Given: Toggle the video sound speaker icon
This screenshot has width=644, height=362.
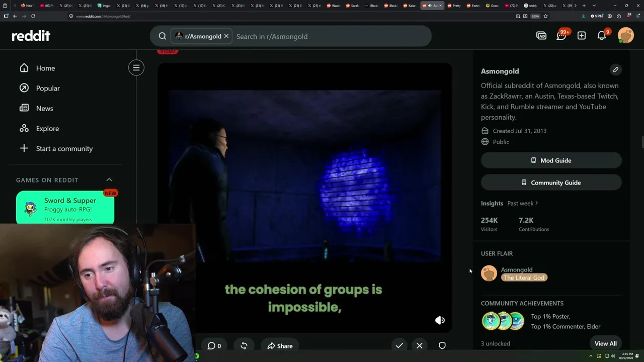Looking at the screenshot, I should pyautogui.click(x=440, y=320).
